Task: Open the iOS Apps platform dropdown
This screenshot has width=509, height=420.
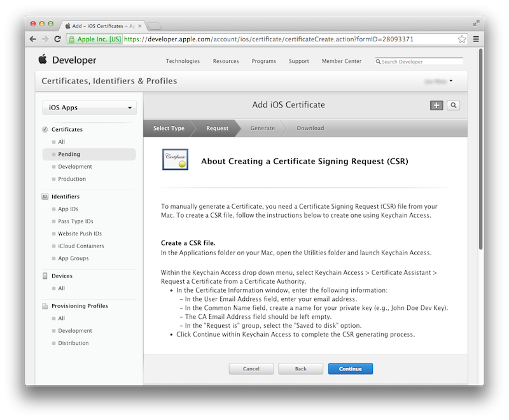Action: [x=89, y=108]
